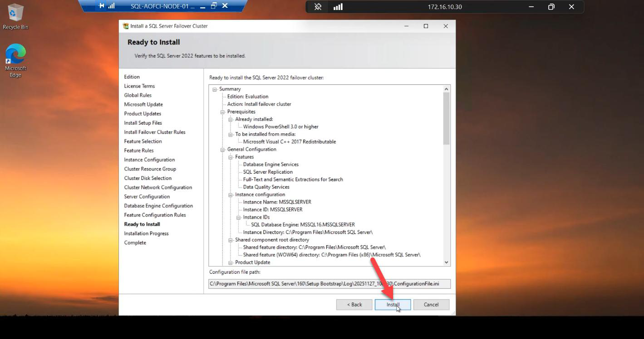Restore down the 172.16.10.30 session window
This screenshot has width=644, height=339.
click(x=551, y=7)
